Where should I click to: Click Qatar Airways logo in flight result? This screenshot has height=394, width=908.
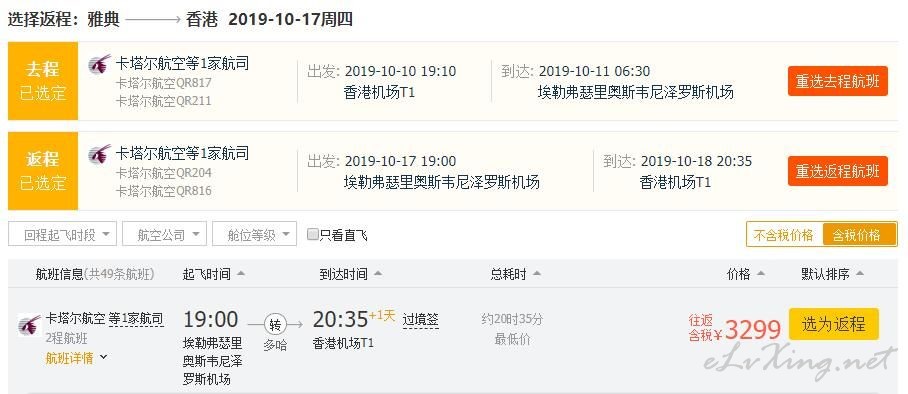[x=29, y=325]
